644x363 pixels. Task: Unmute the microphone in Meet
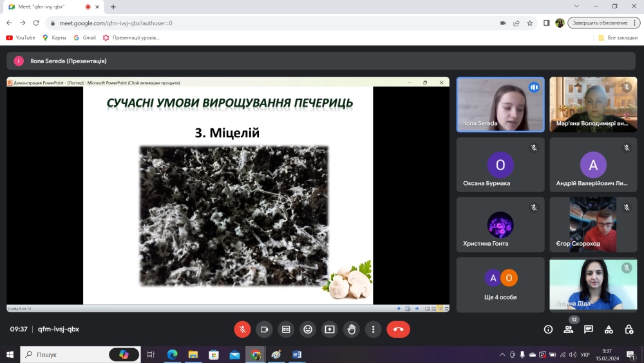coord(242,329)
